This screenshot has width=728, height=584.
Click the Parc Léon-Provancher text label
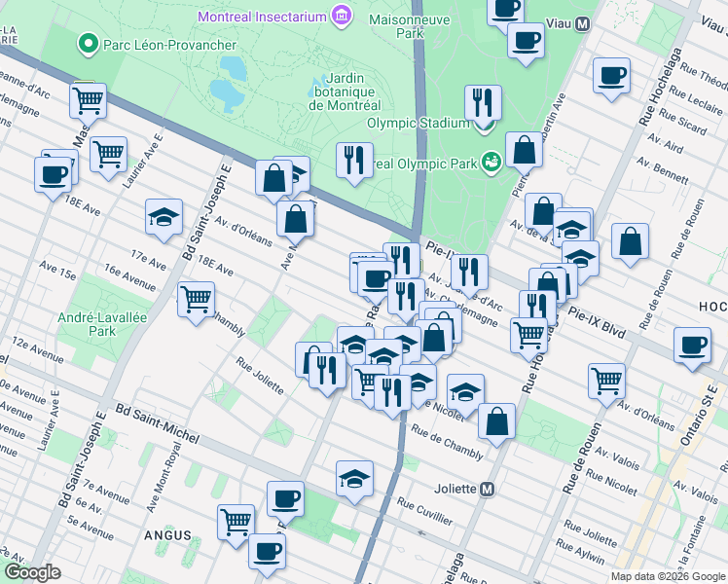pyautogui.click(x=170, y=45)
